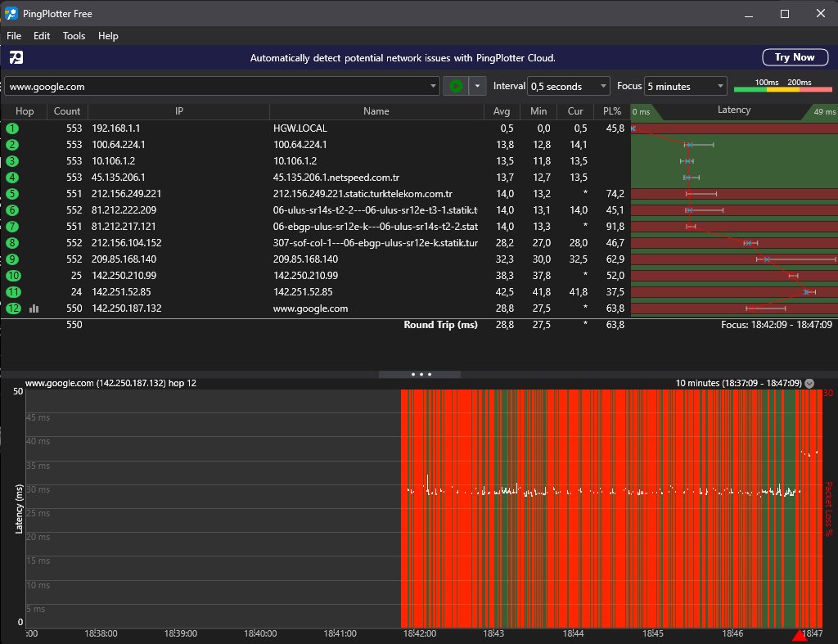Click the Avg column header
This screenshot has height=644, width=838.
coord(502,111)
